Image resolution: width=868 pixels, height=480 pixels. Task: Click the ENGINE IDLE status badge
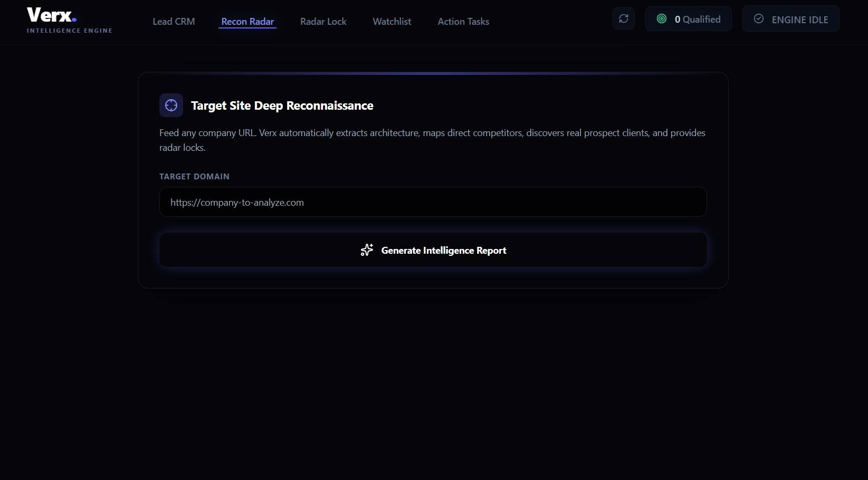point(790,19)
